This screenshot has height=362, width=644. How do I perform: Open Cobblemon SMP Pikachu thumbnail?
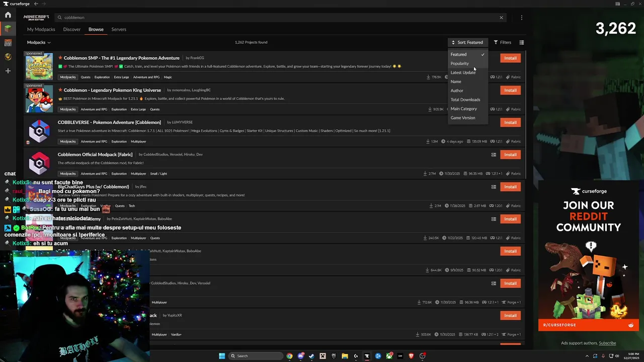click(x=39, y=66)
